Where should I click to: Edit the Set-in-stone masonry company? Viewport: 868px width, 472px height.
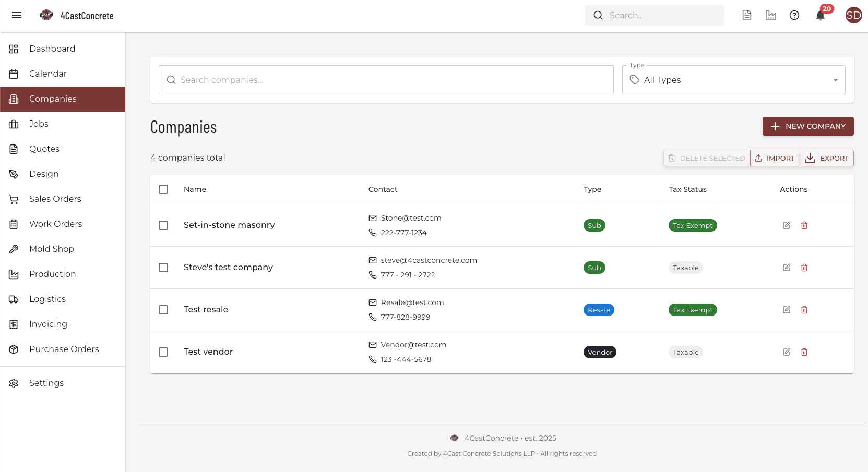point(787,225)
